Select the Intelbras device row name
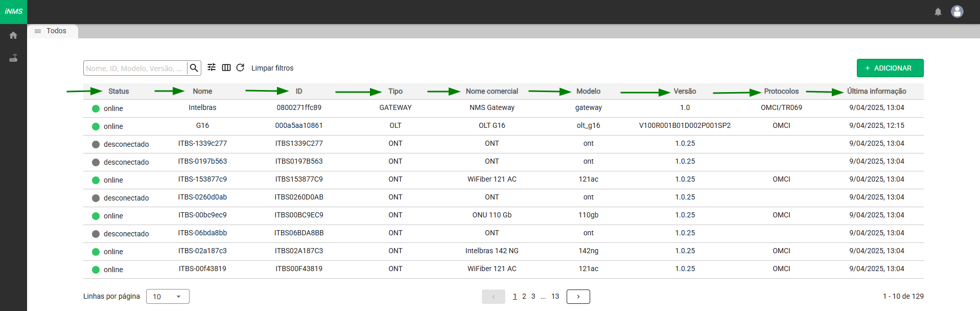The height and width of the screenshot is (311, 980). pos(202,107)
